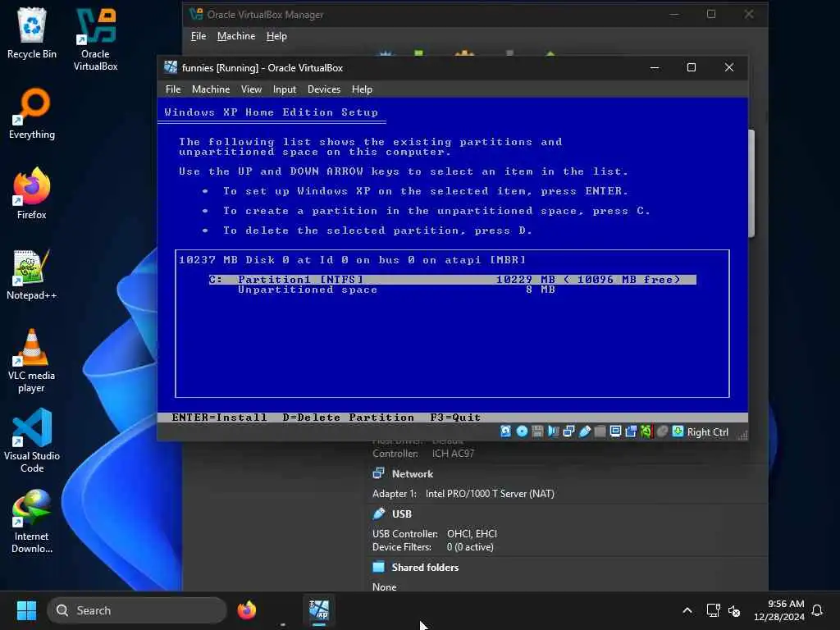The width and height of the screenshot is (840, 630).
Task: Switch to VirtualBox VM taskbar icon
Action: tap(319, 610)
